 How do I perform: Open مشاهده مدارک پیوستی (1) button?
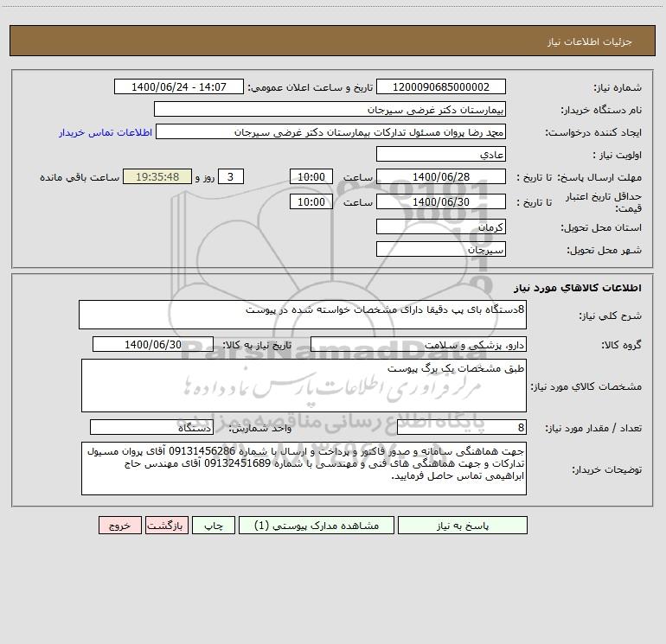(x=317, y=525)
